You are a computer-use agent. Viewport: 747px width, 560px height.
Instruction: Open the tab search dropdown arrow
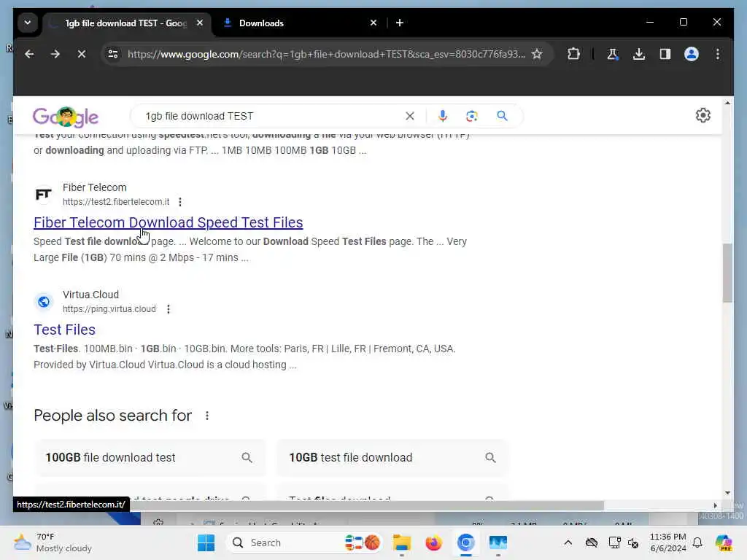pyautogui.click(x=28, y=23)
